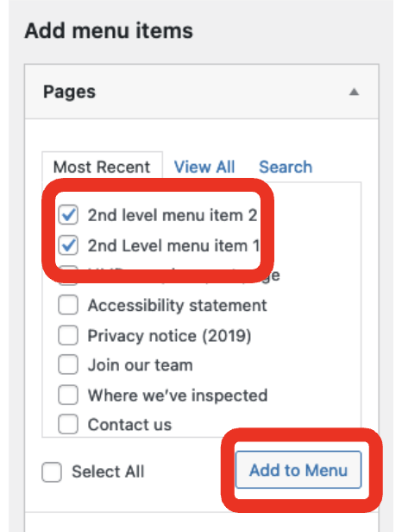This screenshot has width=402, height=532.
Task: Click the Contact us label text
Action: pos(129,425)
